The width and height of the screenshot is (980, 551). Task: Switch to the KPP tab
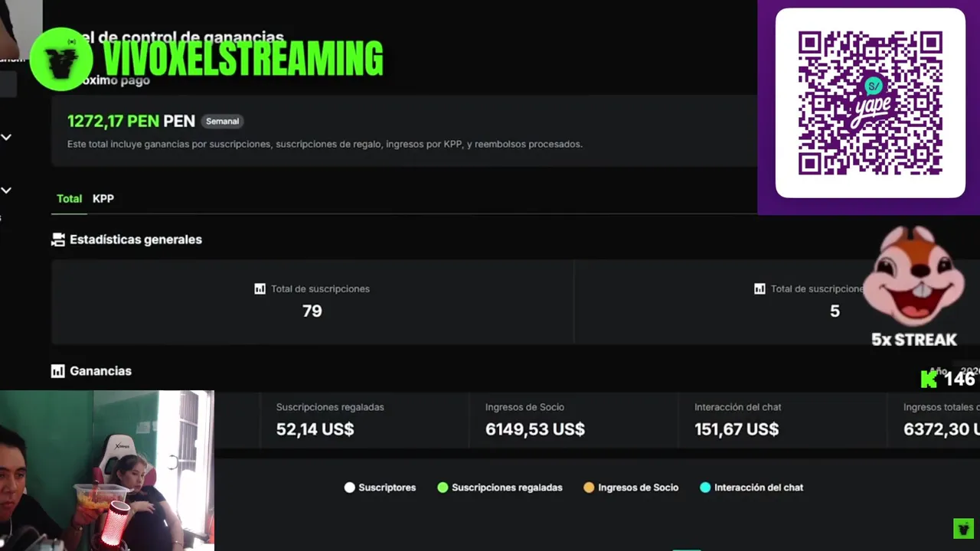tap(103, 199)
